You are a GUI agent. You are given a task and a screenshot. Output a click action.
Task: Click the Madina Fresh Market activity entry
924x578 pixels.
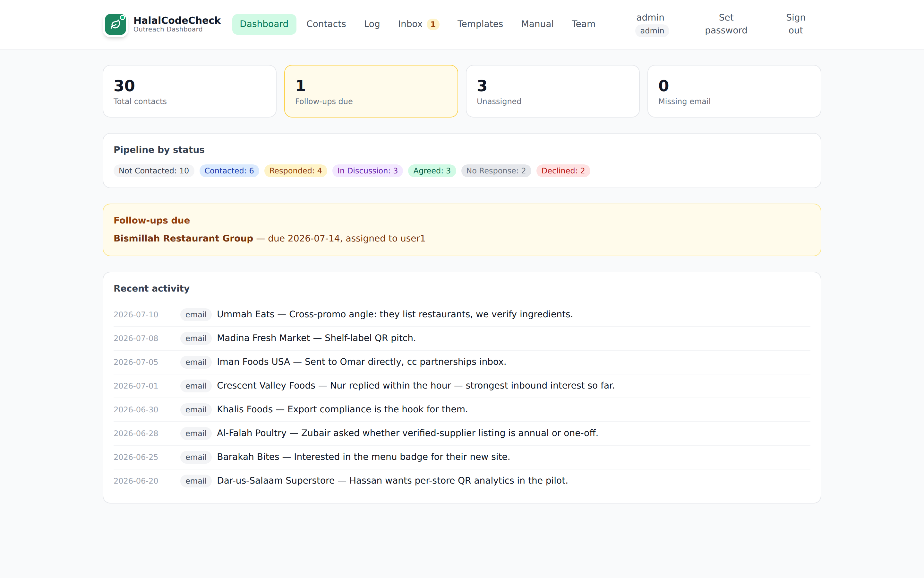462,338
